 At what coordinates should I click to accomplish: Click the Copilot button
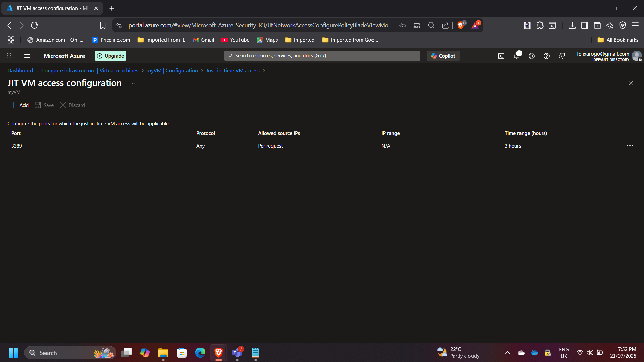(x=443, y=56)
